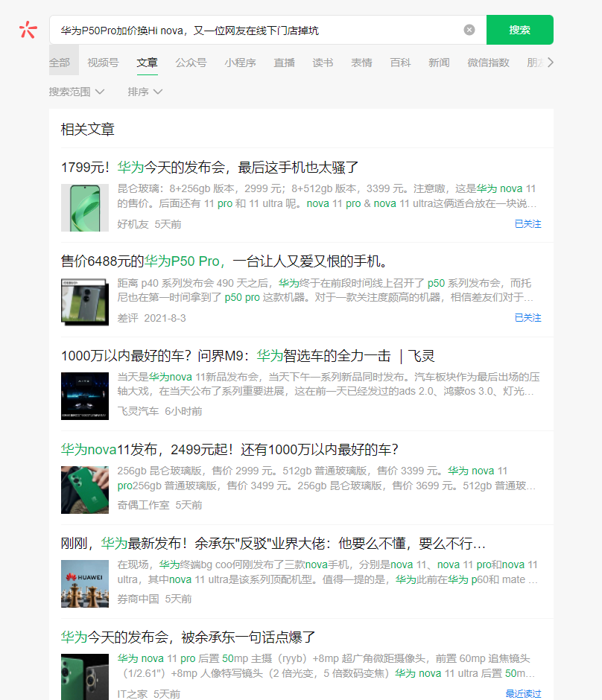The width and height of the screenshot is (602, 700).
Task: Click the snippet starting 256gb 昆仑玻璃版
Action: click(x=326, y=478)
